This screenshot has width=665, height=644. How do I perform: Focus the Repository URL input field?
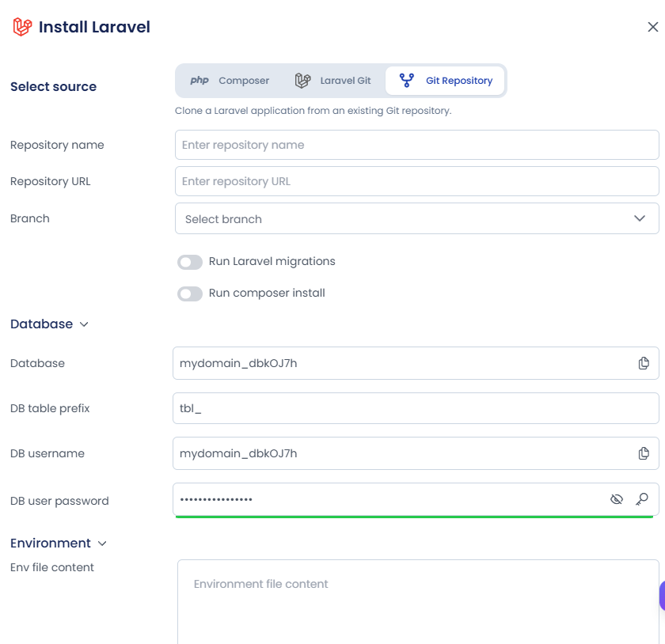(417, 181)
